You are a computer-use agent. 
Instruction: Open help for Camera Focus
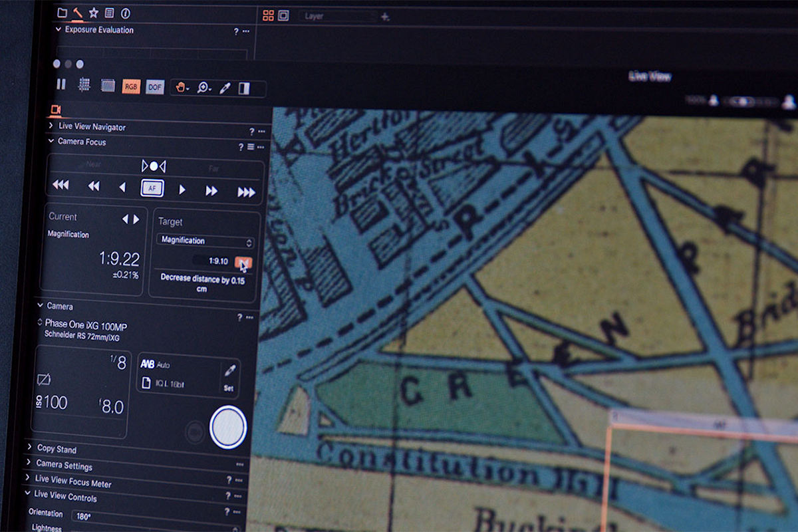click(x=241, y=147)
